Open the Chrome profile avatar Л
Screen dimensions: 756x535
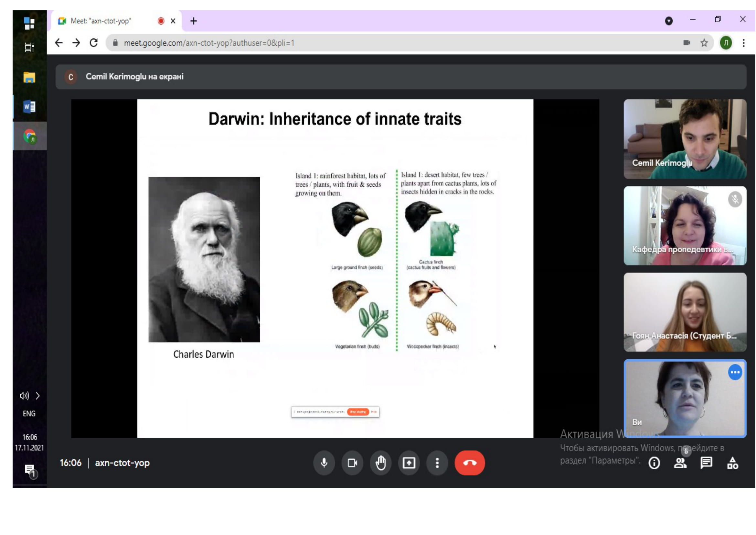click(726, 43)
